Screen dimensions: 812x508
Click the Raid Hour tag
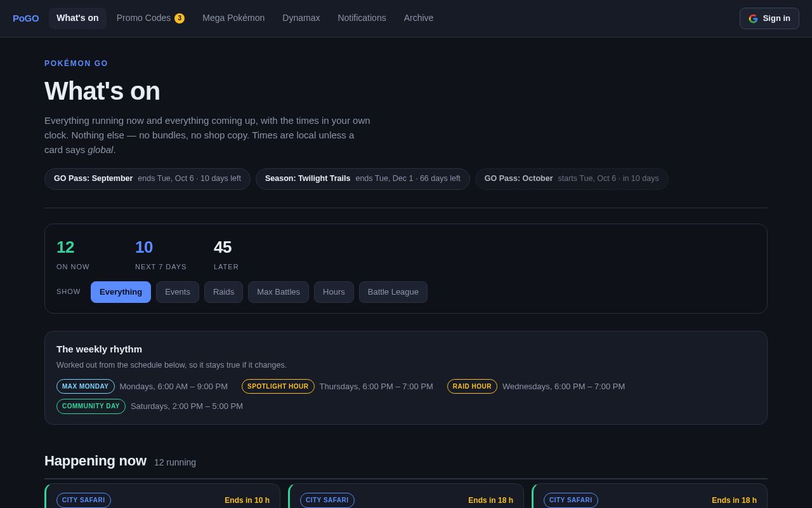coord(472,387)
